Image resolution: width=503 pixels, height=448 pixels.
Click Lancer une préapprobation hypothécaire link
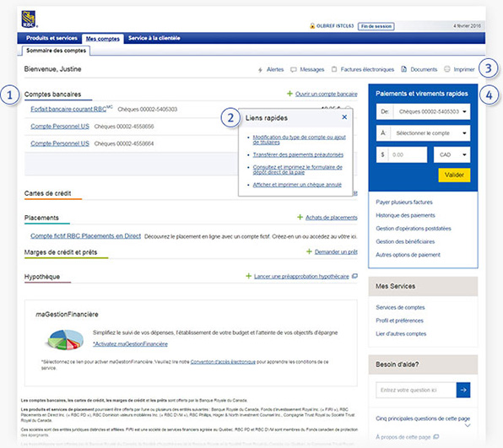point(301,276)
